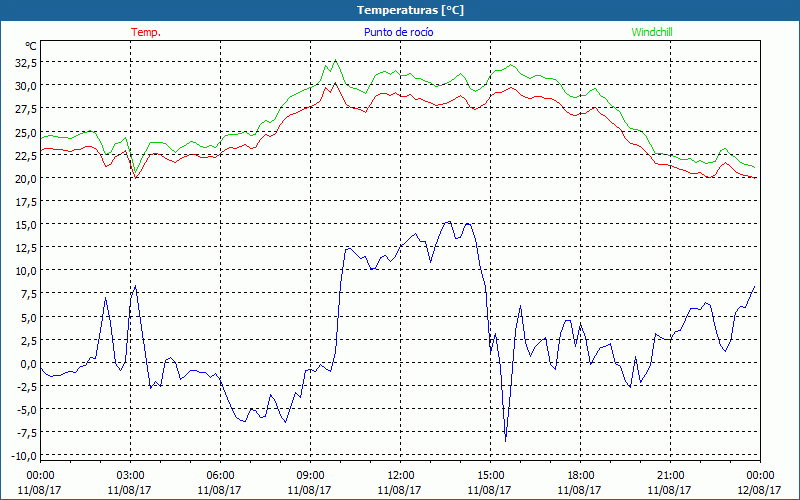Click the green windchill peak near 10:00
The height and width of the screenshot is (500, 800).
pyautogui.click(x=335, y=61)
